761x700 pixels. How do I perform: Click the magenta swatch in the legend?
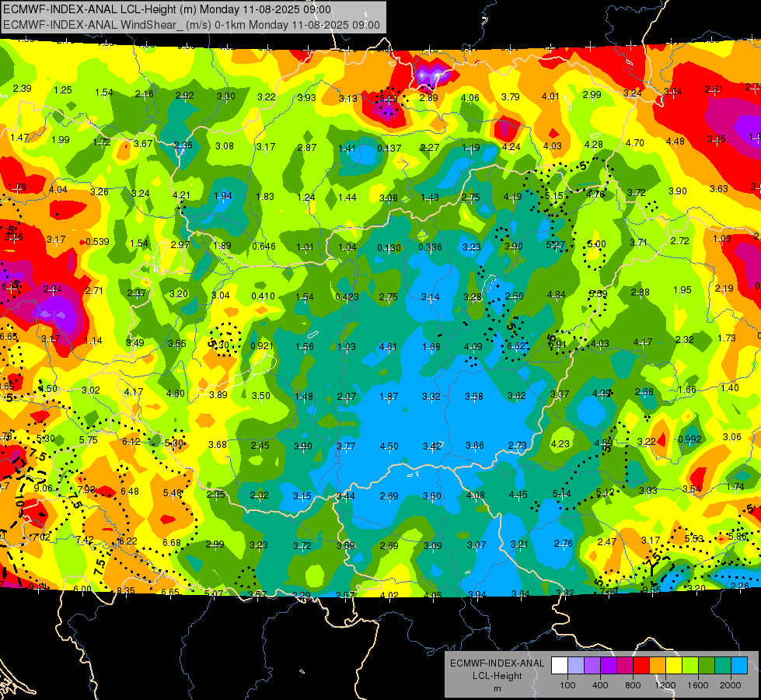(x=625, y=666)
